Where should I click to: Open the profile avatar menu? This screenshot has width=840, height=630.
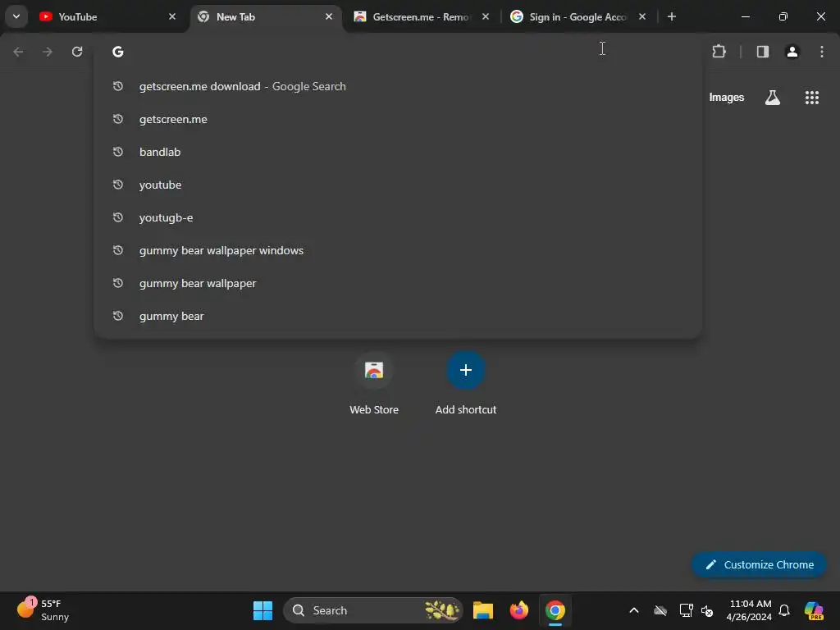[x=792, y=52]
